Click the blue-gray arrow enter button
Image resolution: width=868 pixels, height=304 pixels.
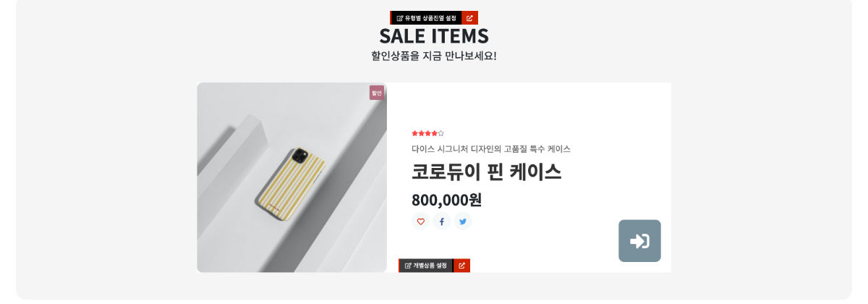[639, 241]
